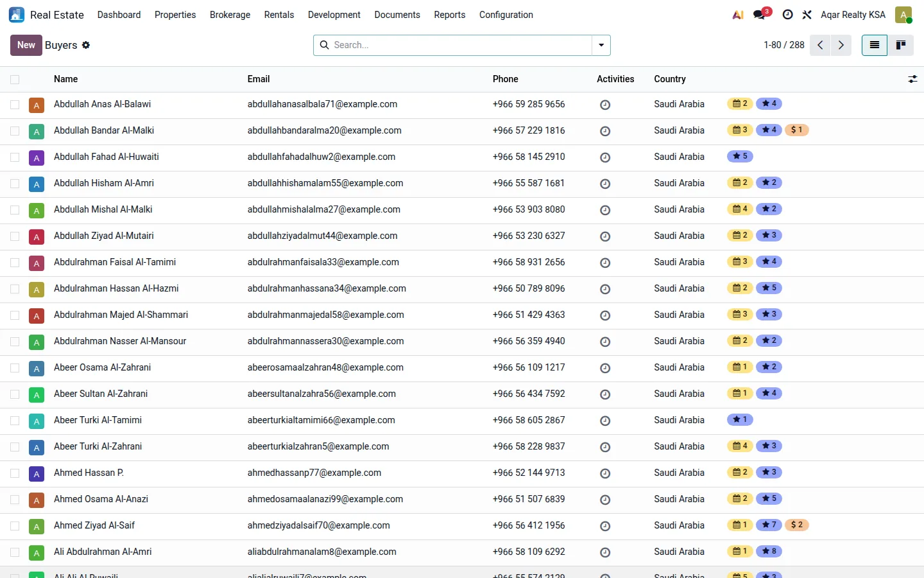The height and width of the screenshot is (578, 924).
Task: Tick checkbox for Abdullah Mishal Al-Malki
Action: [x=15, y=210]
